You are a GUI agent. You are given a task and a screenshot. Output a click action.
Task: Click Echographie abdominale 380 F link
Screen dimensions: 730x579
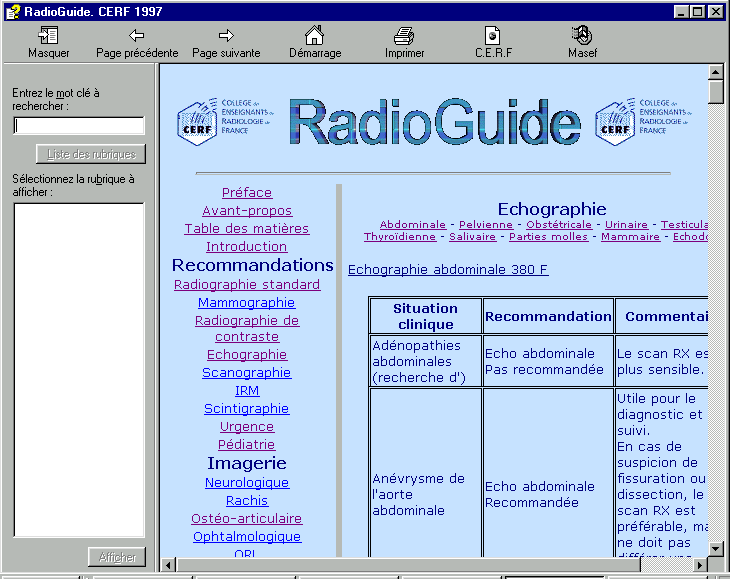[x=448, y=269]
